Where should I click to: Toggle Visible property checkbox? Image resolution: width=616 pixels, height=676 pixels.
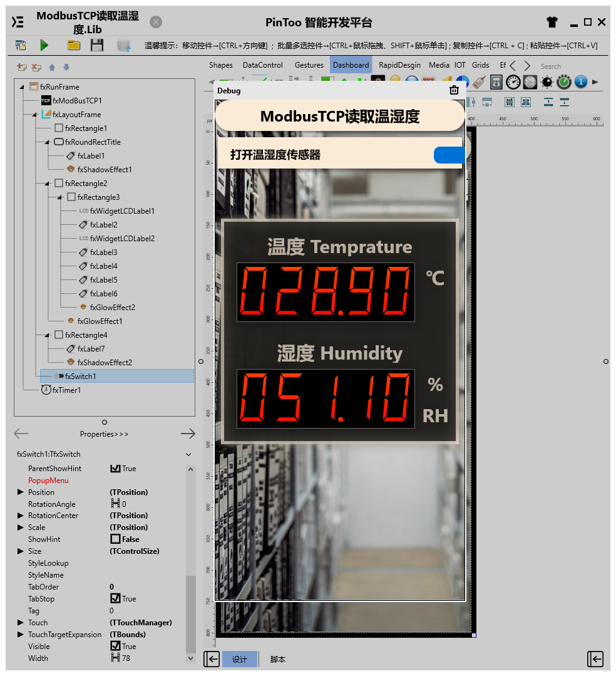point(115,646)
